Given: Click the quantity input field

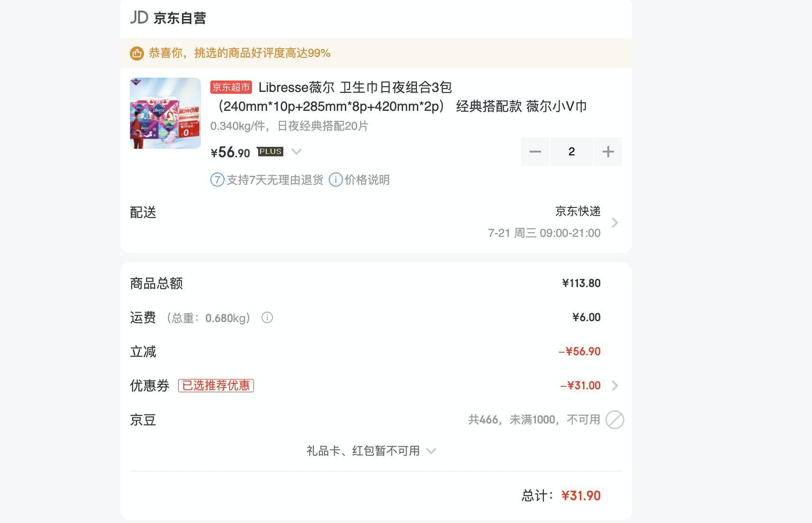Looking at the screenshot, I should coord(571,152).
